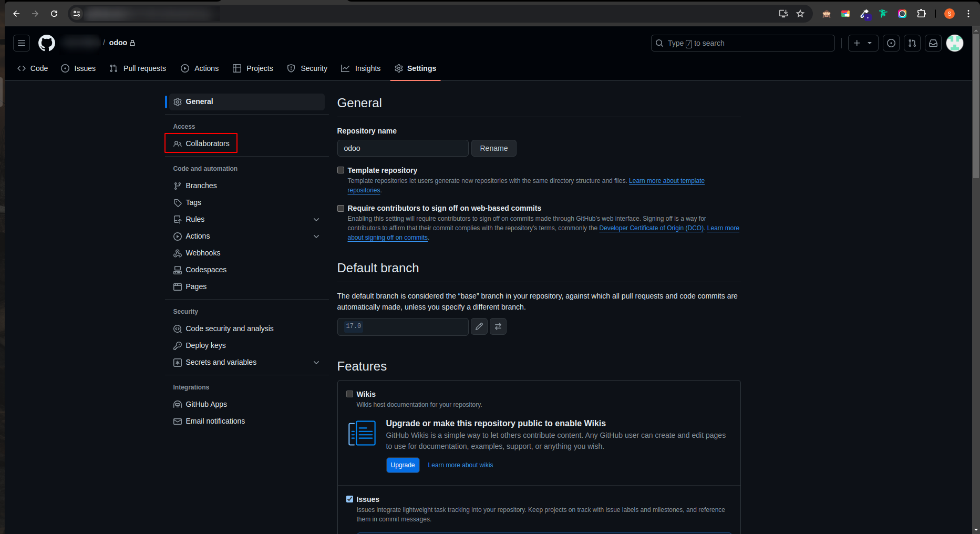Open Collaborators in Access section
Image resolution: width=980 pixels, height=534 pixels.
pyautogui.click(x=201, y=143)
